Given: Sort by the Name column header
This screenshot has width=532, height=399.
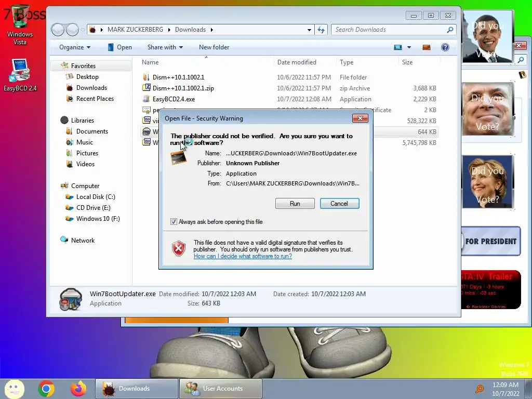Looking at the screenshot, I should (x=150, y=62).
